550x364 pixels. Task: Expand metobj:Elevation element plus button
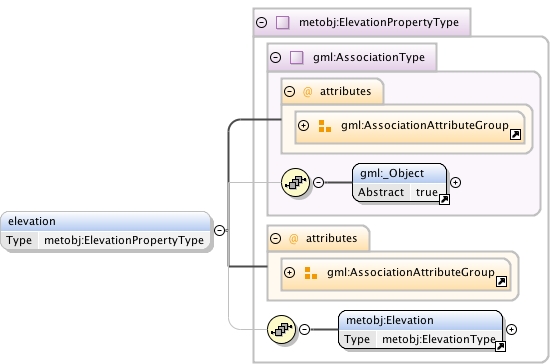coord(511,329)
